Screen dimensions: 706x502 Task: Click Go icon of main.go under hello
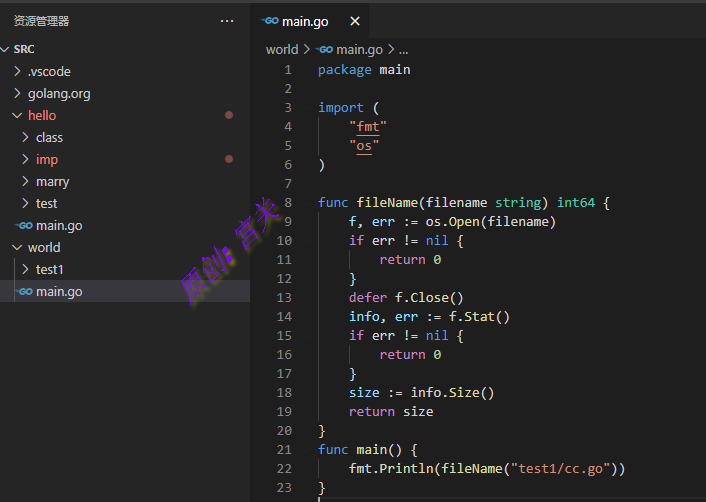24,226
